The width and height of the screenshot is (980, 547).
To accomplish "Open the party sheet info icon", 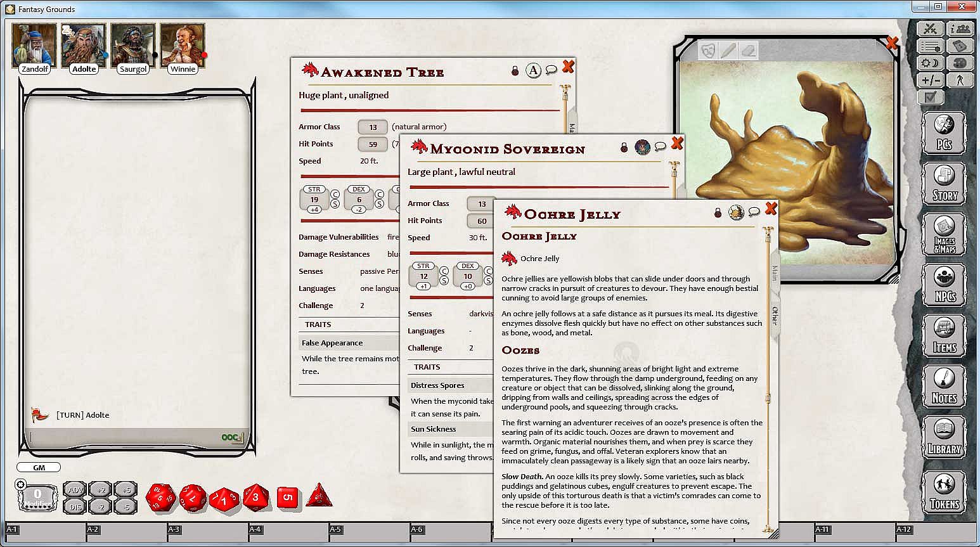I will pyautogui.click(x=960, y=29).
